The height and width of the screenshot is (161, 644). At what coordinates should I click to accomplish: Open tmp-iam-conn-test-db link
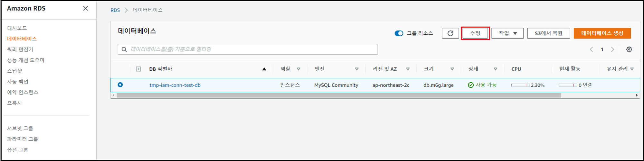[175, 85]
